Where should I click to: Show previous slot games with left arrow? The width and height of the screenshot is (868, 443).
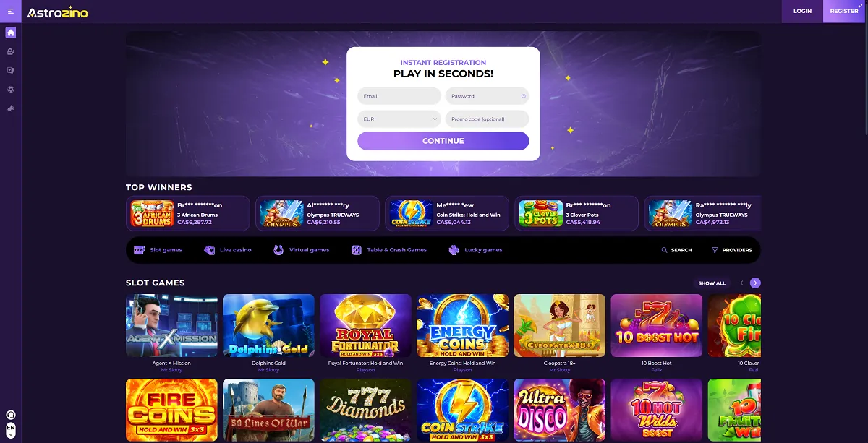[x=741, y=283]
